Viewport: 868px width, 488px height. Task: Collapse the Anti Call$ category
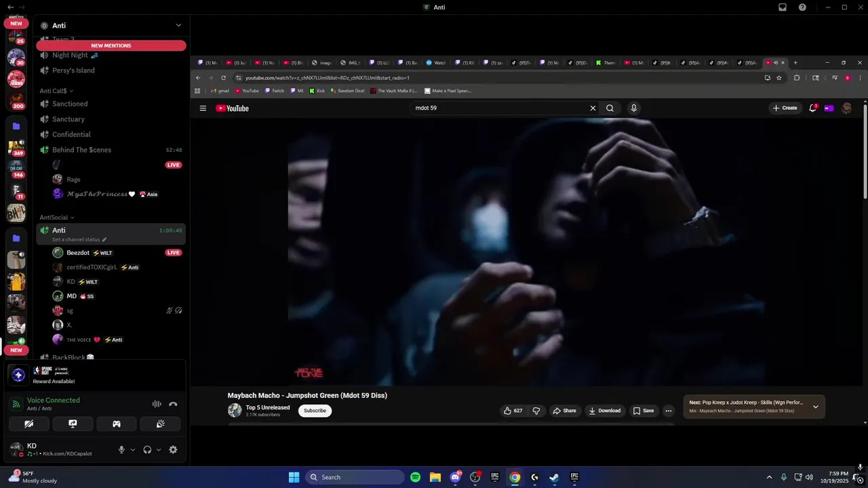coord(56,91)
